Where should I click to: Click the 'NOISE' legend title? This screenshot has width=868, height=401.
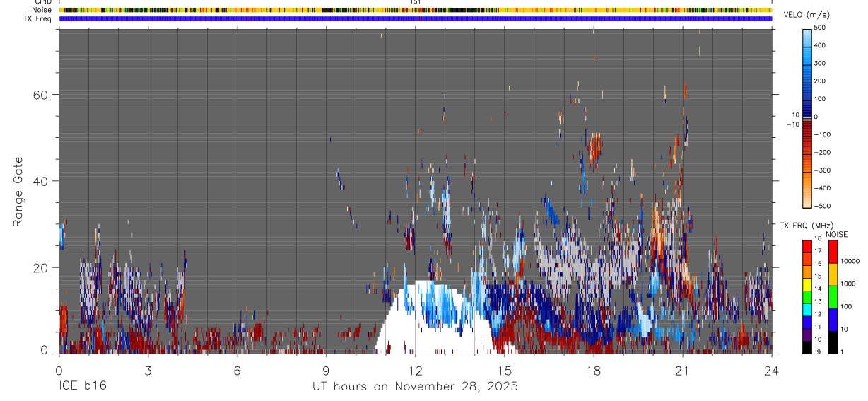click(x=837, y=234)
